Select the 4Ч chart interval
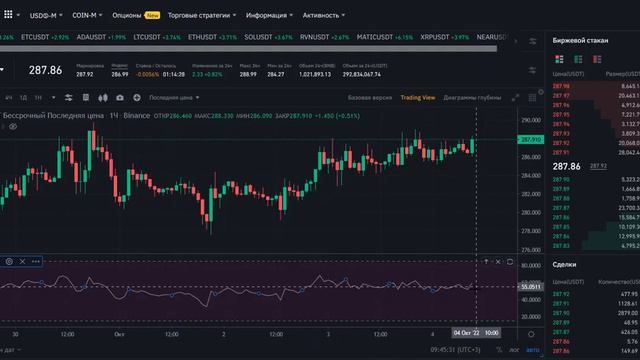This screenshot has width=640, height=360. point(9,98)
